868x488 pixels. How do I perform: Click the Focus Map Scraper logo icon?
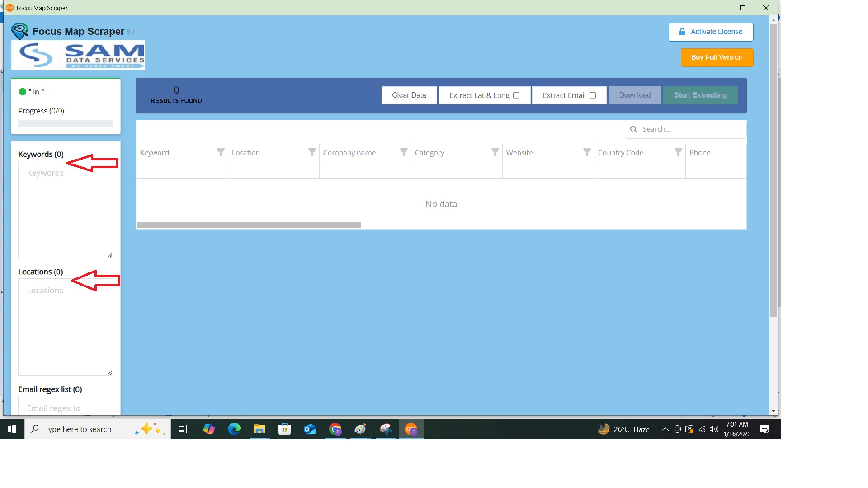tap(19, 30)
